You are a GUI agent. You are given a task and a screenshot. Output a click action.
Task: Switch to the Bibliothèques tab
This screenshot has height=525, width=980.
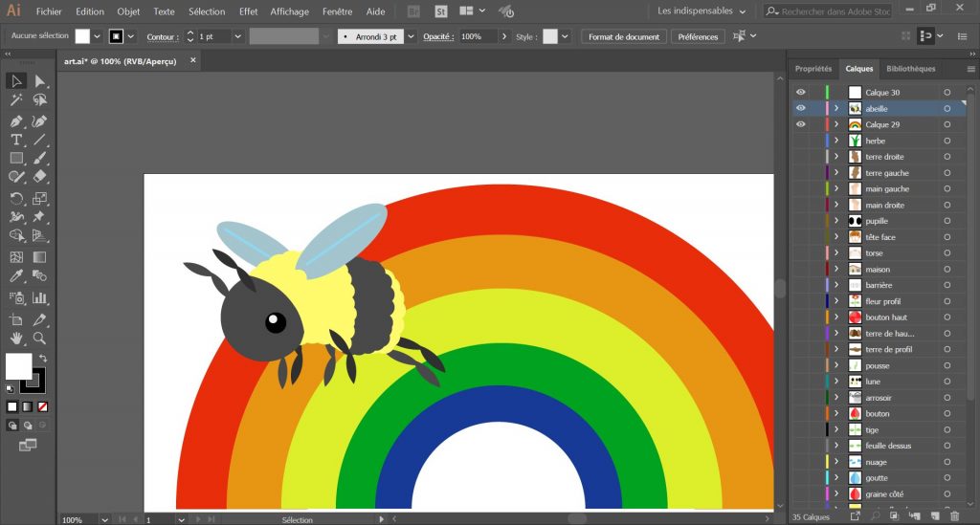[x=910, y=69]
